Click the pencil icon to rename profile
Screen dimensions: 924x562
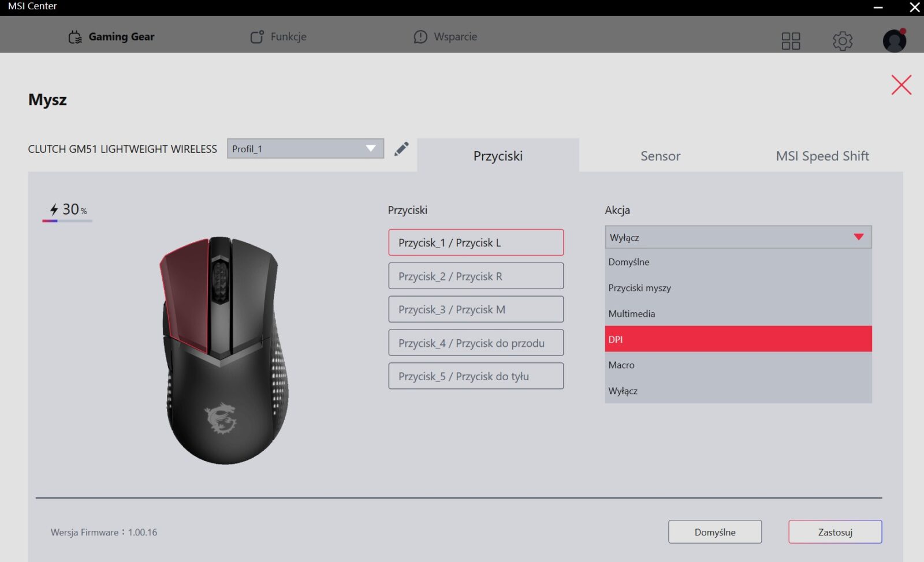click(401, 149)
